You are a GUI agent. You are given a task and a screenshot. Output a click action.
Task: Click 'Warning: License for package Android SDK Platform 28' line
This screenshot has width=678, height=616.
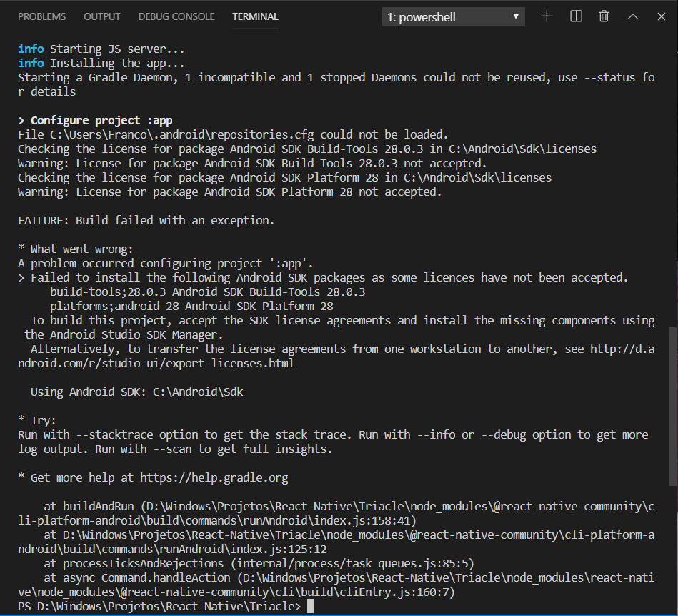pos(229,192)
